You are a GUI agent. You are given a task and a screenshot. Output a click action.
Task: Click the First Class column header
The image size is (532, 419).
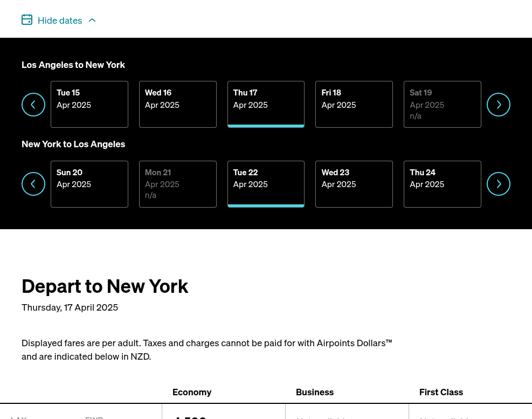tap(441, 392)
